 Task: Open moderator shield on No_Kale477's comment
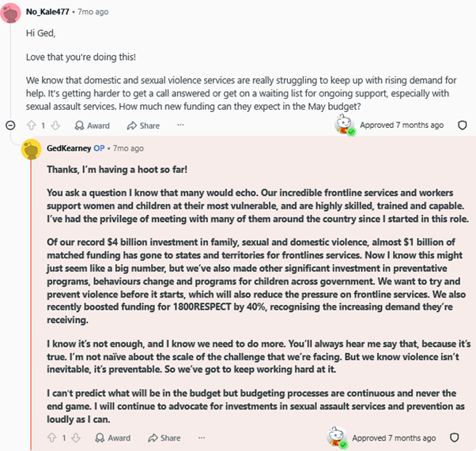click(x=462, y=125)
